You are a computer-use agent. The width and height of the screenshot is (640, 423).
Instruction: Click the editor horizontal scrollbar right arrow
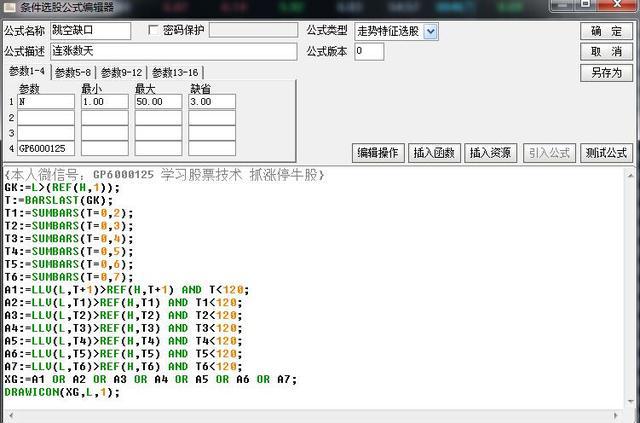click(616, 416)
